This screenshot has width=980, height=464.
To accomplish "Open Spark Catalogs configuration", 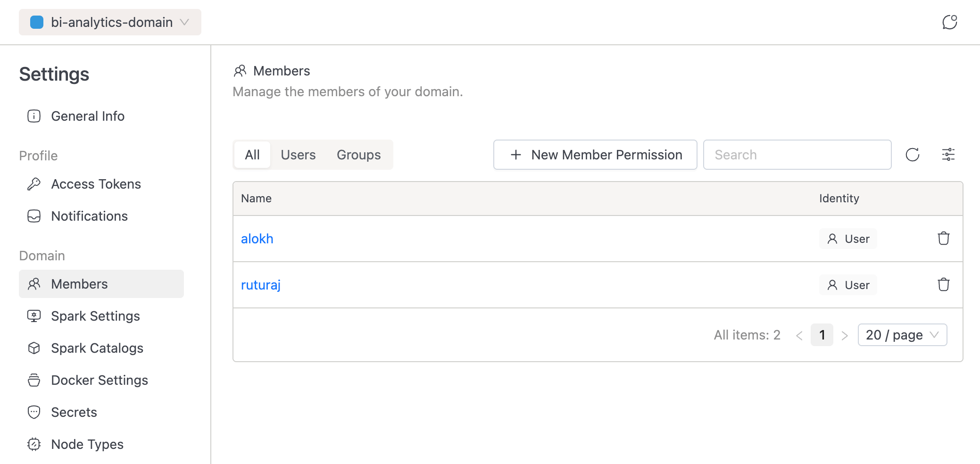I will tap(97, 348).
